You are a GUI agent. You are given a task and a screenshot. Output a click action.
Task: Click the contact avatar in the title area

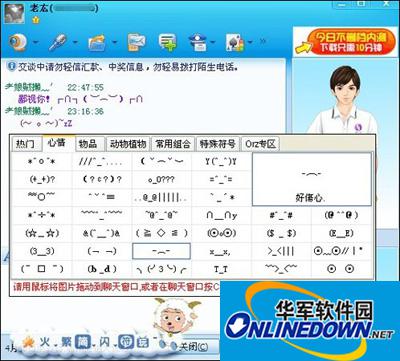tap(14, 13)
